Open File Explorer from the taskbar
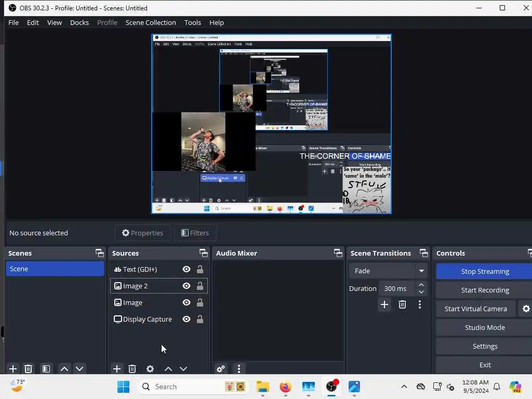 (262, 387)
